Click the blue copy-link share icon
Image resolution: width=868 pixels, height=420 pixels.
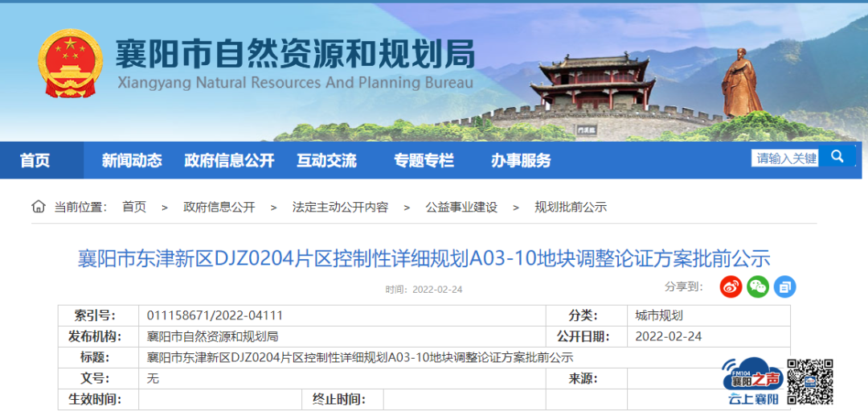coord(784,286)
